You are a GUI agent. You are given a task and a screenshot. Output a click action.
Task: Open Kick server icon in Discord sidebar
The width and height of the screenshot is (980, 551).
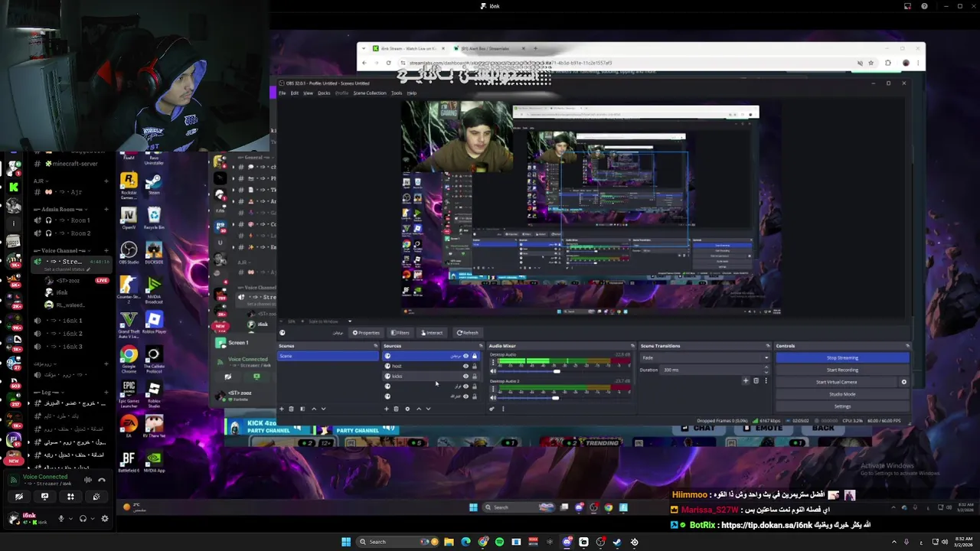pos(13,187)
